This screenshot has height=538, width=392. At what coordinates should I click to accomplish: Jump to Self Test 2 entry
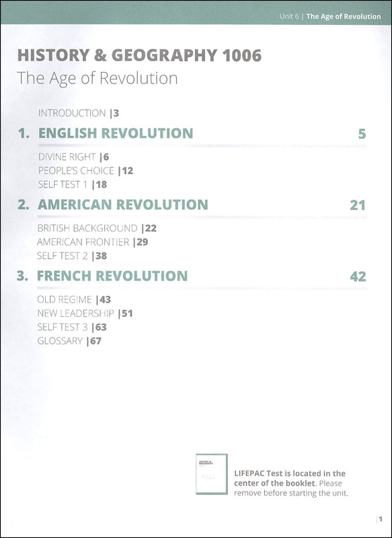coord(72,256)
